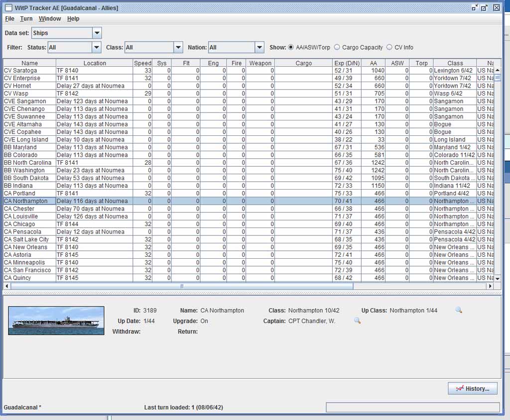The image size is (510, 420).
Task: Click the 'Lexington 6/42' class cell
Action: 455,70
